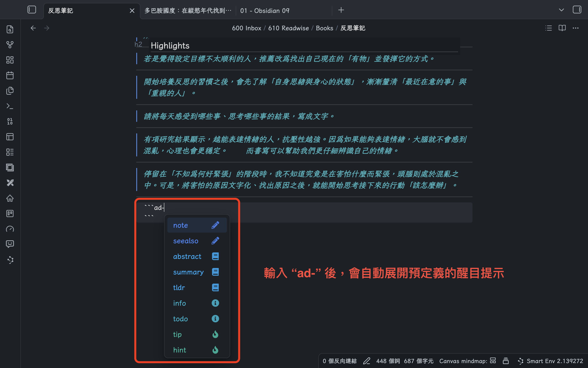Image resolution: width=588 pixels, height=368 pixels.
Task: Switch to reading view book icon
Action: 562,28
